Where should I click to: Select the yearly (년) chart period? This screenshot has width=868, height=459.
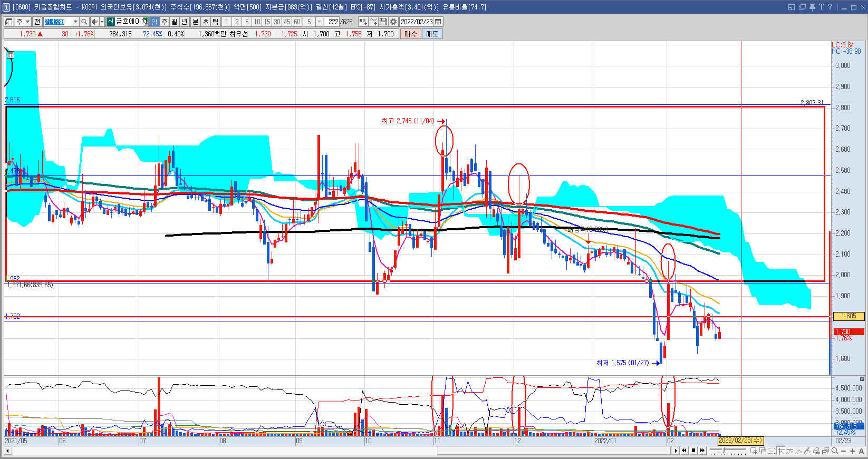(x=185, y=22)
